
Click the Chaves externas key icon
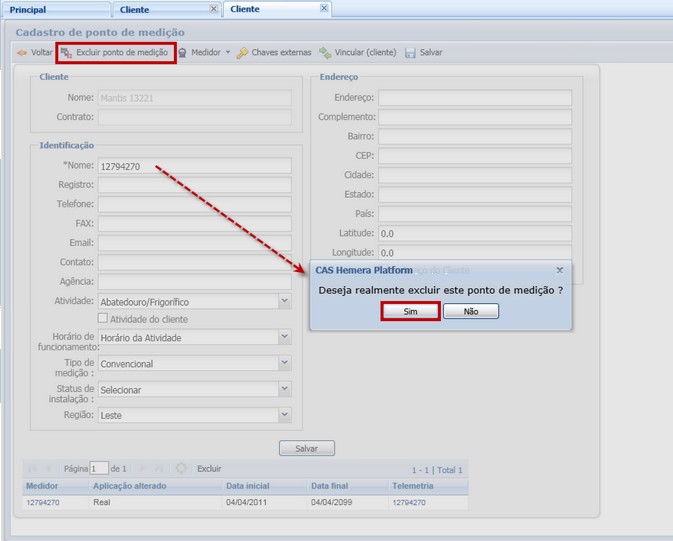click(242, 53)
